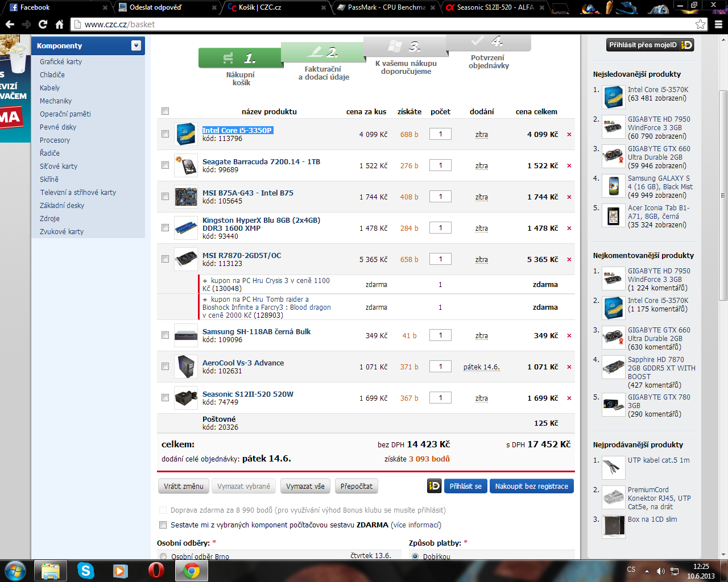Open the Seasonic S12II-520 520W product link
The width and height of the screenshot is (728, 582).
pos(248,394)
